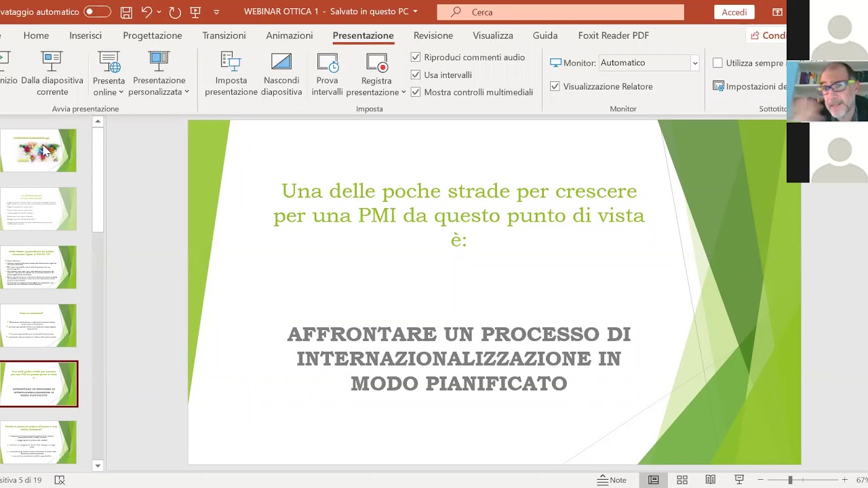This screenshot has height=488, width=868.
Task: Select the highlighted current slide thumbnail
Action: tap(39, 384)
